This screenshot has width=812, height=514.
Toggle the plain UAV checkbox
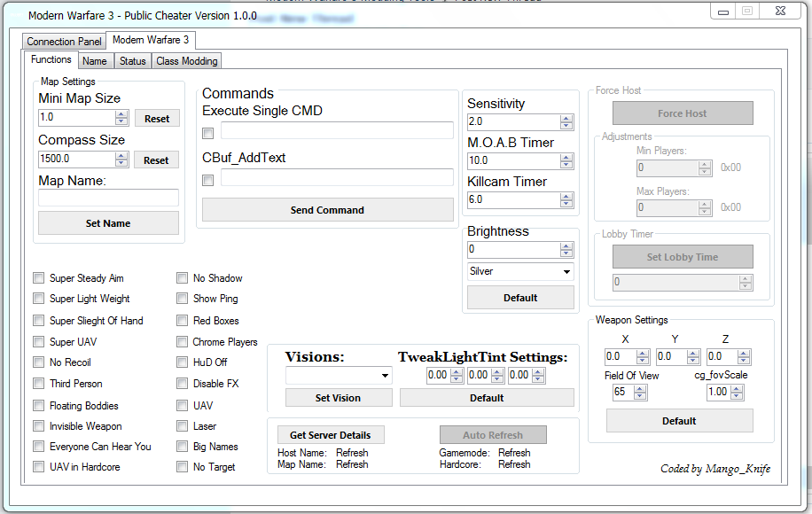click(182, 405)
